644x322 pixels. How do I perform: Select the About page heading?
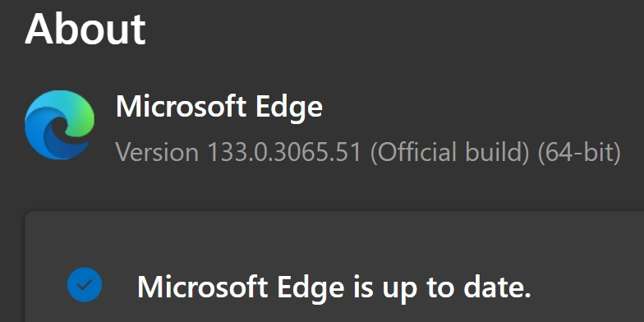pos(85,30)
